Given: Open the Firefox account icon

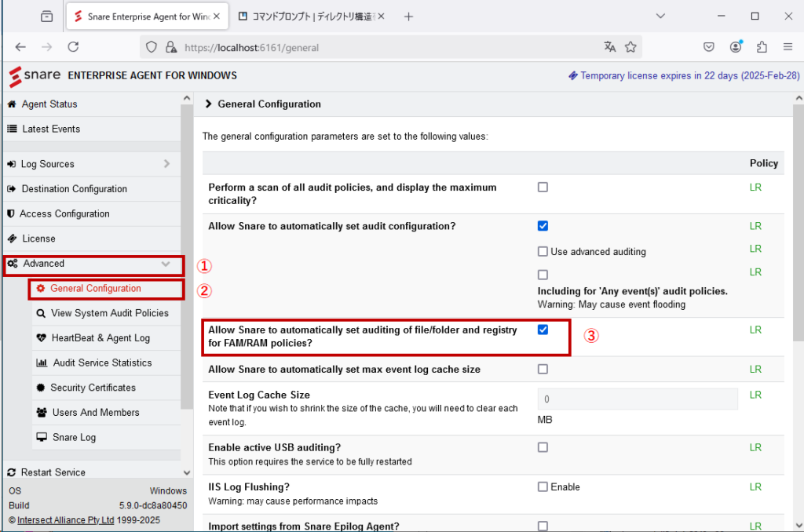Looking at the screenshot, I should tap(736, 47).
